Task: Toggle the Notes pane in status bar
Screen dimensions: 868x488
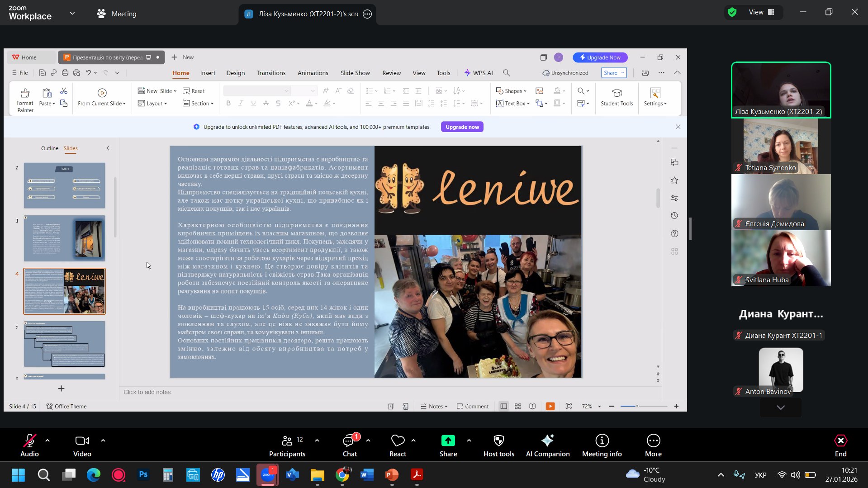Action: (434, 406)
